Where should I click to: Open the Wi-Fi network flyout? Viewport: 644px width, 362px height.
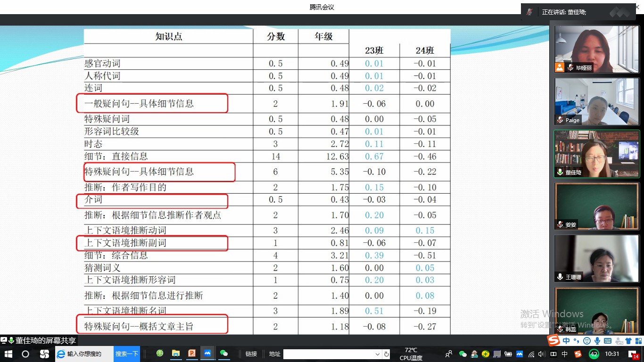[531, 354]
